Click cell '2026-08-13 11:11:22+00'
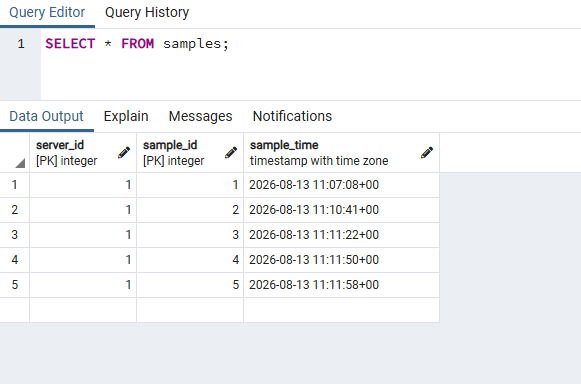 [x=342, y=235]
